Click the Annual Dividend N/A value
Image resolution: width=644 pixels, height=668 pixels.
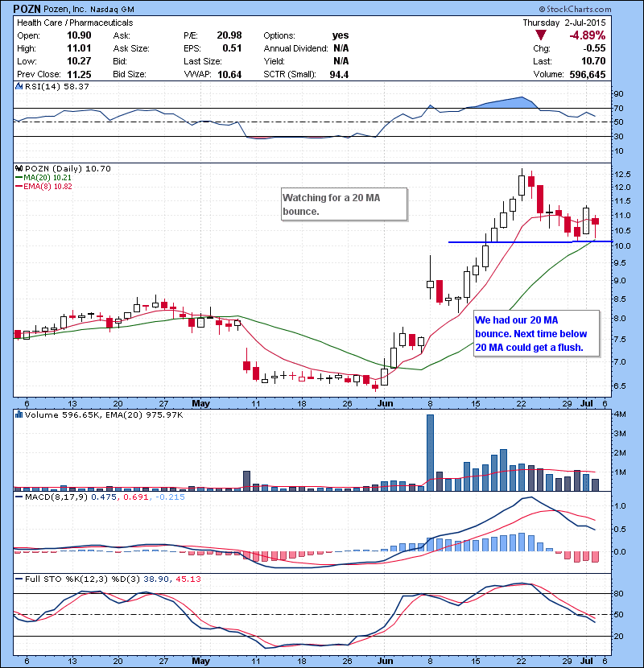click(x=341, y=48)
